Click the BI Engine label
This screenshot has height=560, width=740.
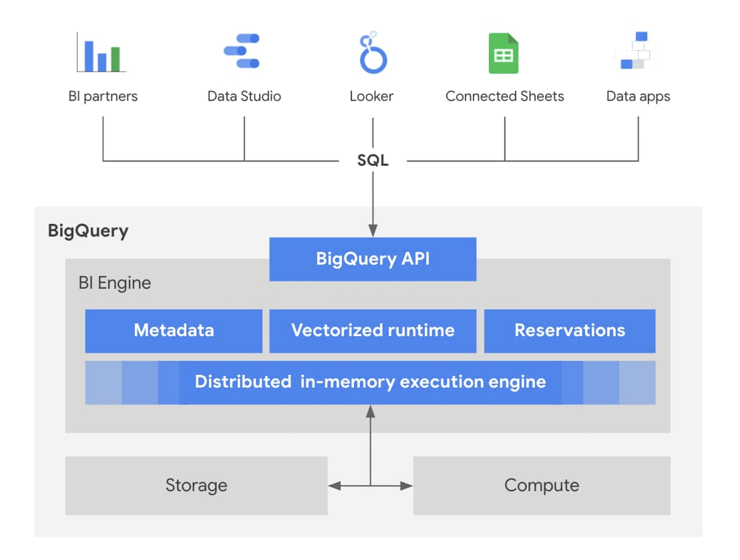coord(115,282)
